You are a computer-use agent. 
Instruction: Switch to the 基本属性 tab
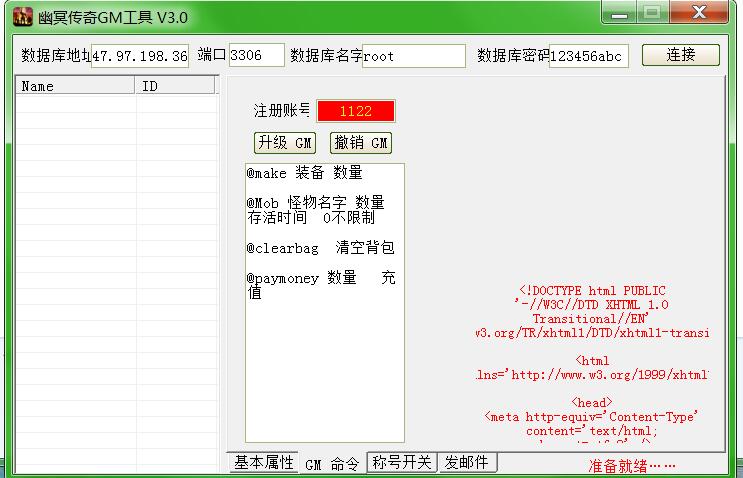pos(264,463)
